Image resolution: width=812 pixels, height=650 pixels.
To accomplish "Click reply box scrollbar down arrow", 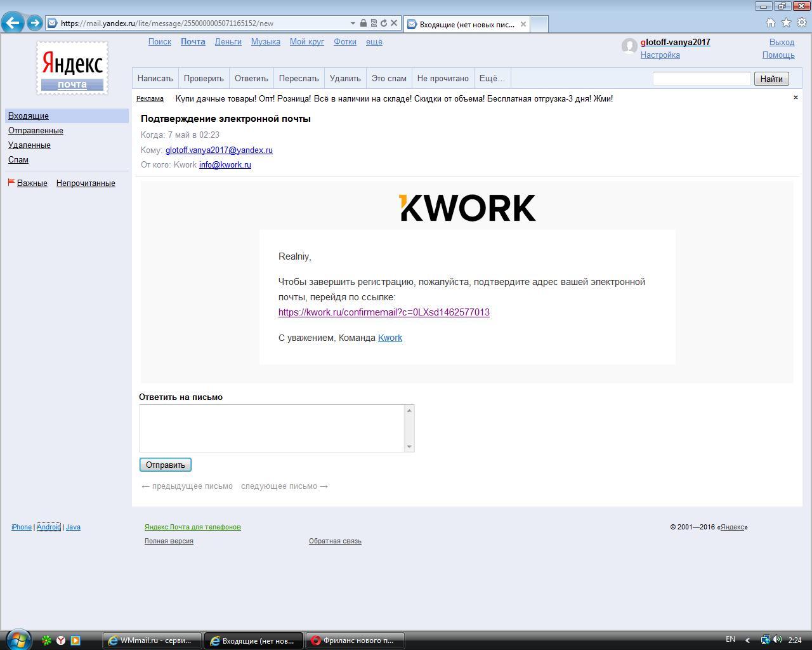I will pos(409,446).
